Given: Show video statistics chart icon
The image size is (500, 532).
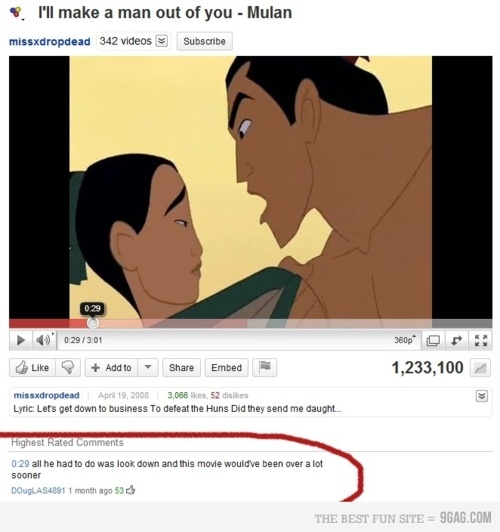Looking at the screenshot, I should 480,368.
